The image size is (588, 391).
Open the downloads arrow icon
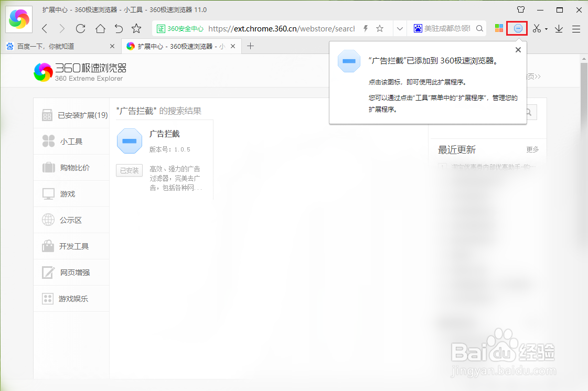(559, 28)
